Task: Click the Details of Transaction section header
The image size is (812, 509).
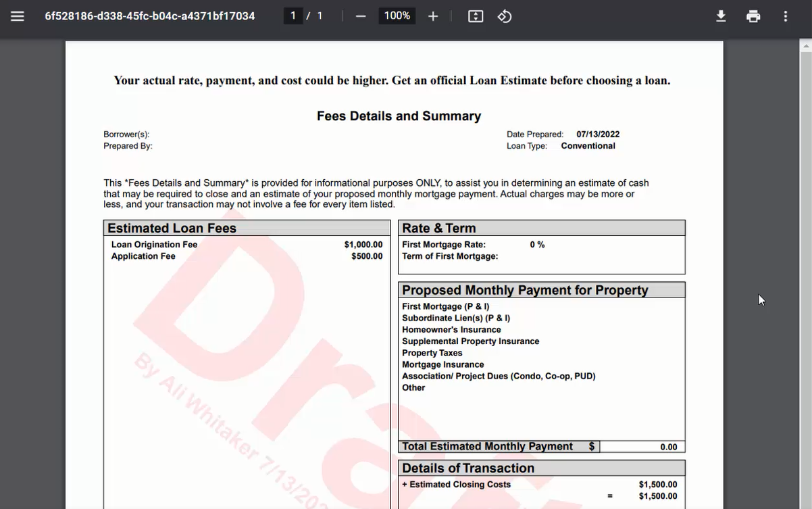Action: [x=468, y=468]
